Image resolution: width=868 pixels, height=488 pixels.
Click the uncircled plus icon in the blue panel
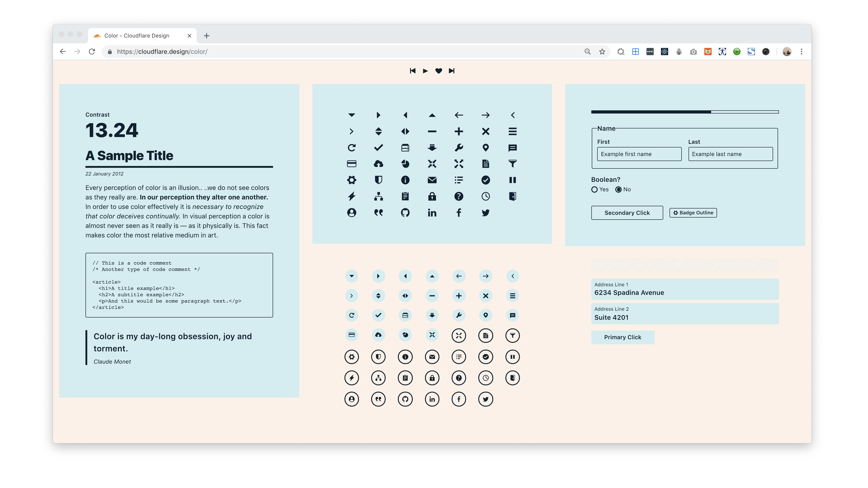(x=459, y=131)
